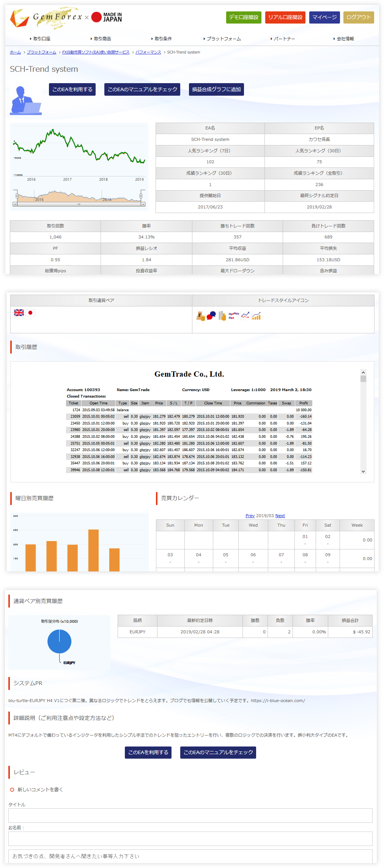
Task: Click the ホーム breadcrumb link
Action: point(15,52)
